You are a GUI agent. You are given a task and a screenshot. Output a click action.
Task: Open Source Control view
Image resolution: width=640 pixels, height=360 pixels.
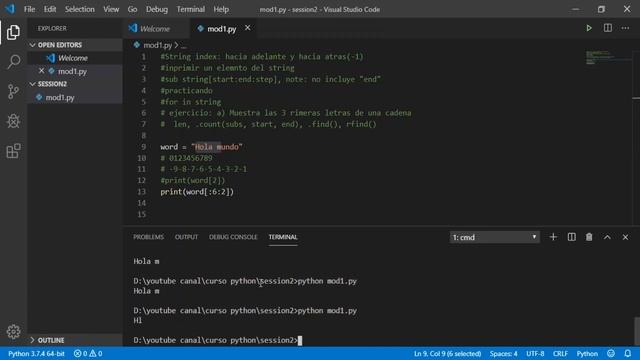pos(13,91)
